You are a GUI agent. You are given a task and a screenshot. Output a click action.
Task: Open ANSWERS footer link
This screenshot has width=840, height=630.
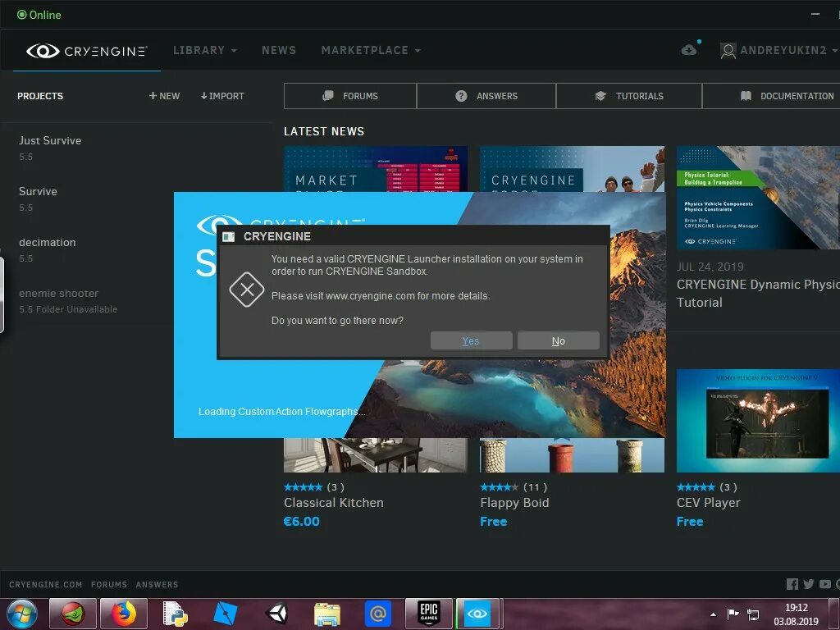click(x=157, y=584)
